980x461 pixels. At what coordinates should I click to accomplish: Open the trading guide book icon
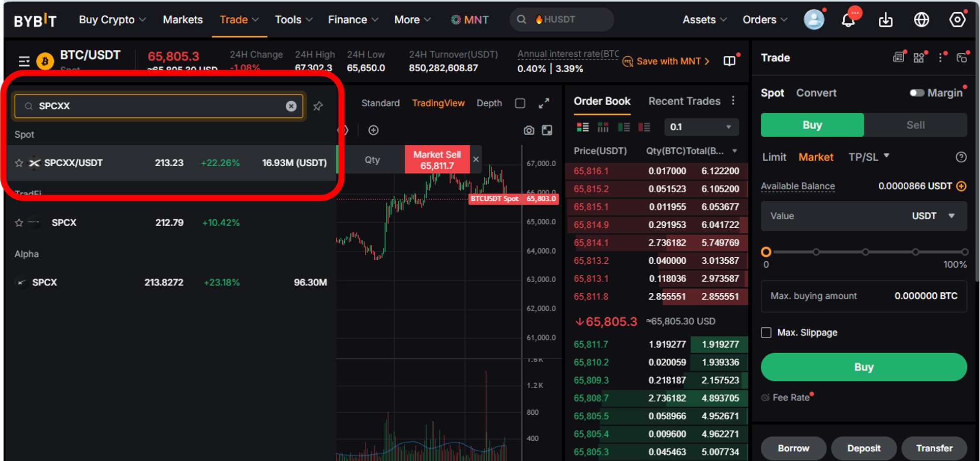click(x=729, y=61)
